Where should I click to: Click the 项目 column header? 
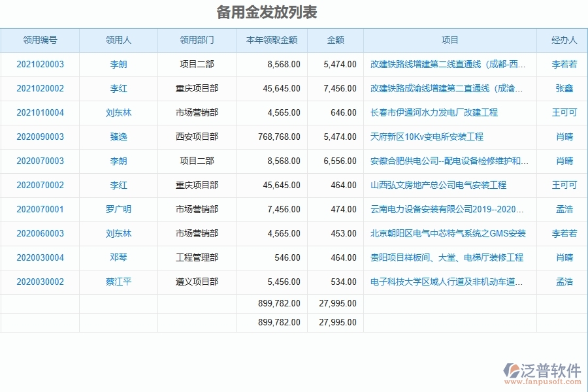(x=449, y=40)
